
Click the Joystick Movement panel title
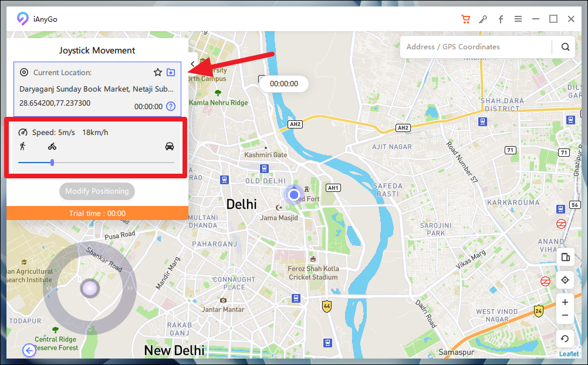pyautogui.click(x=97, y=50)
